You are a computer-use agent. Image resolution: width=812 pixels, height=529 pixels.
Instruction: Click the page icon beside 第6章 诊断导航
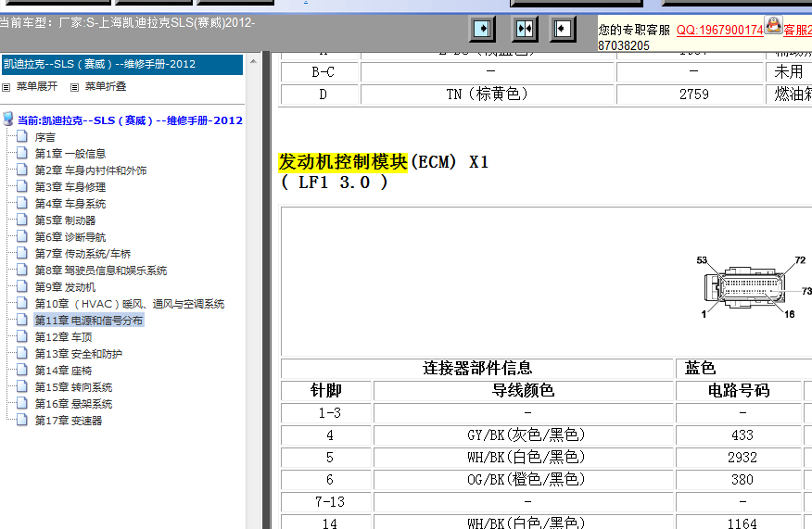[21, 236]
